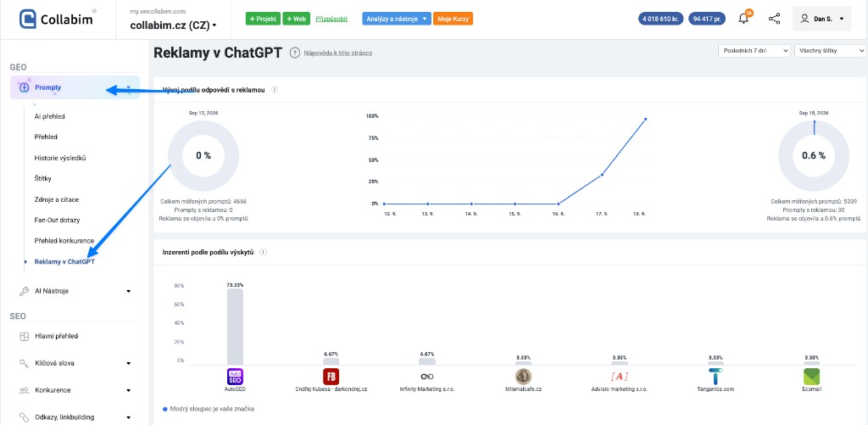The height and width of the screenshot is (425, 868).
Task: Expand the AI Nástroje sidebar section
Action: 129,291
